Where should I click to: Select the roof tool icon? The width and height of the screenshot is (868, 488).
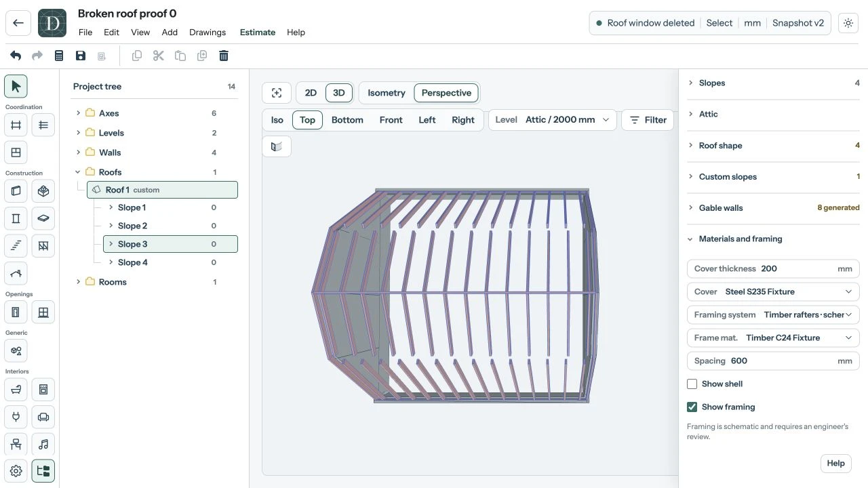pyautogui.click(x=16, y=273)
